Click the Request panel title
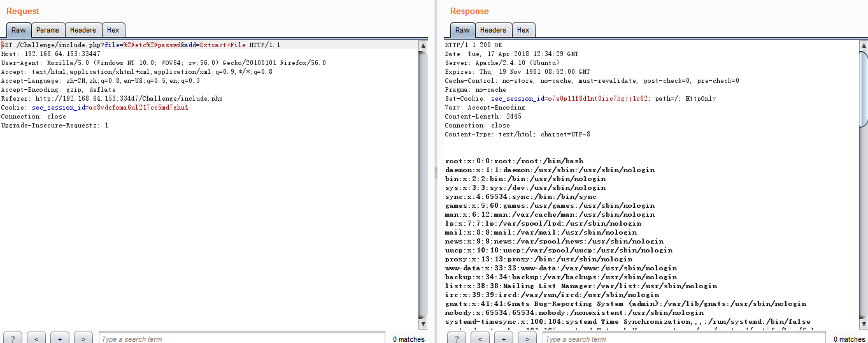 (22, 11)
